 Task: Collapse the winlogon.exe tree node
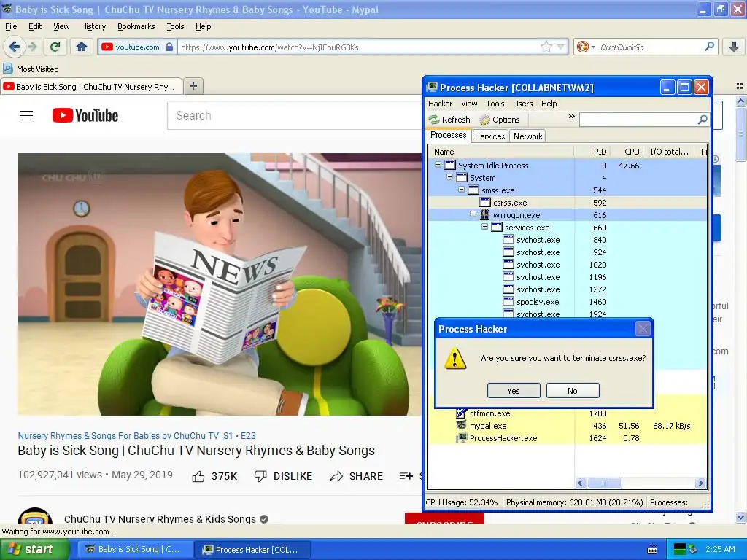(x=473, y=214)
